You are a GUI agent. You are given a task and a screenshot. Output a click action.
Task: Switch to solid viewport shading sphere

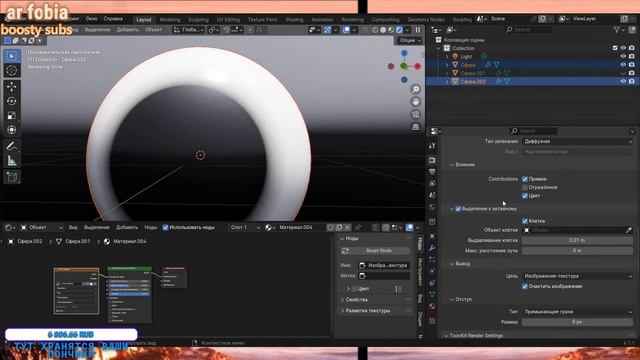point(383,30)
